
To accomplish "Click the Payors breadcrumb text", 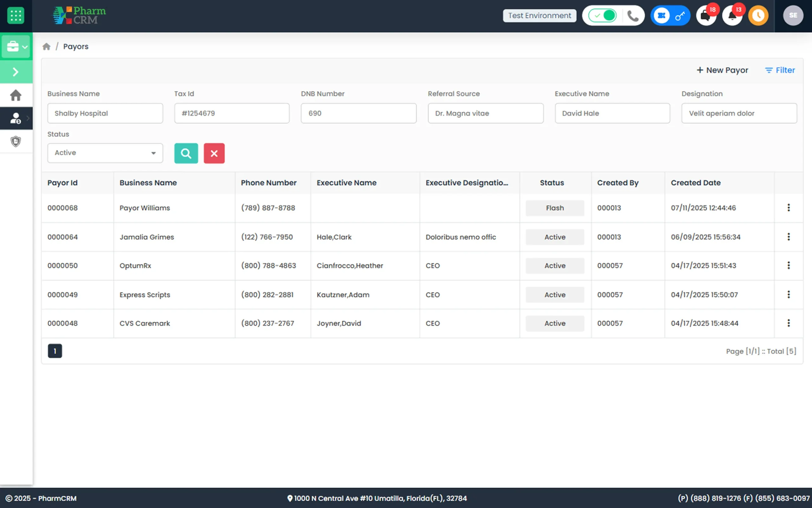I will click(76, 46).
